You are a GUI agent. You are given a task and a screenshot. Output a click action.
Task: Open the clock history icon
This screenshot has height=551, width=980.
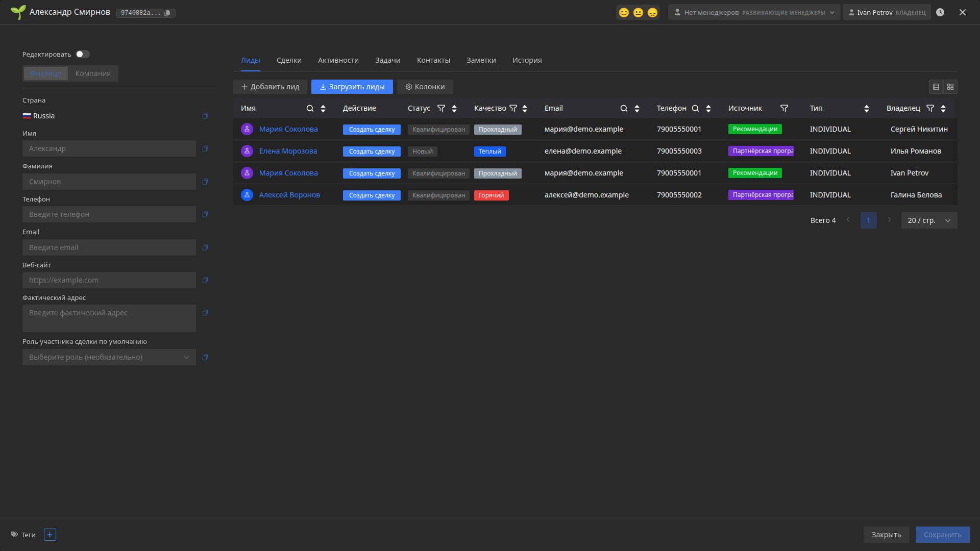tap(940, 12)
